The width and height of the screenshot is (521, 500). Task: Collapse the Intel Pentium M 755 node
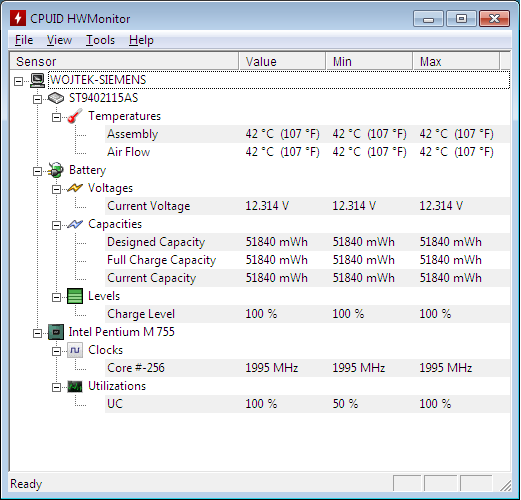[37, 333]
